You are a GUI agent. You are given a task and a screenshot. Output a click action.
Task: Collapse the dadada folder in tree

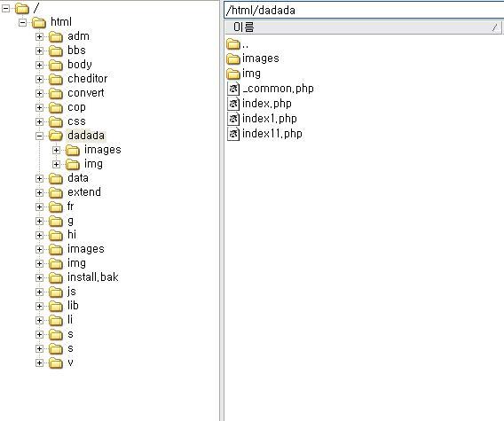click(x=39, y=136)
